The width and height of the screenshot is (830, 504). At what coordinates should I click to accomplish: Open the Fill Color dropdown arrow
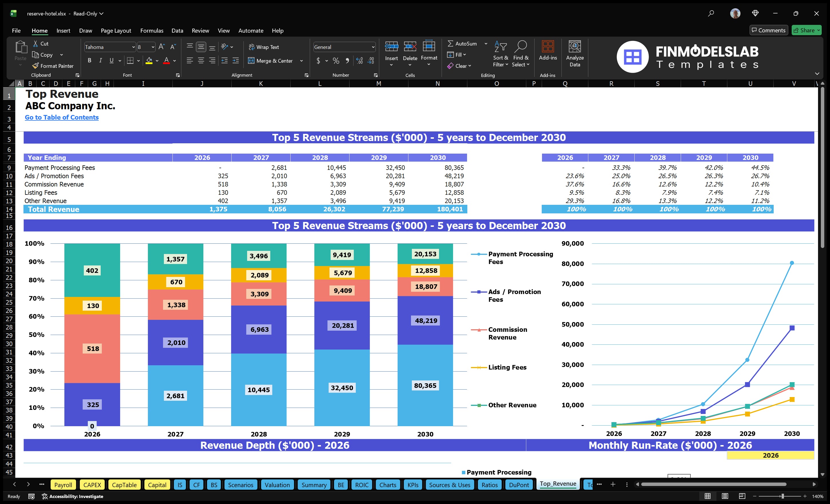(157, 61)
